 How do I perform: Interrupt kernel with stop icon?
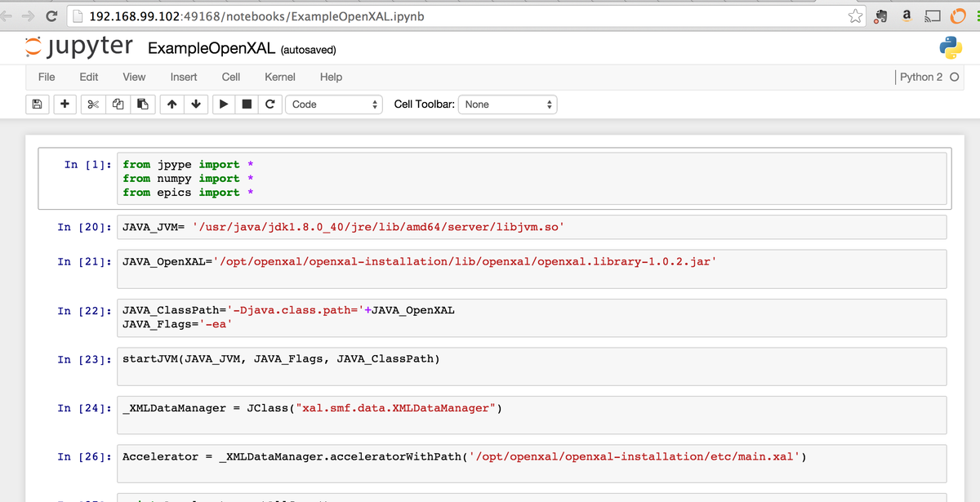point(247,104)
